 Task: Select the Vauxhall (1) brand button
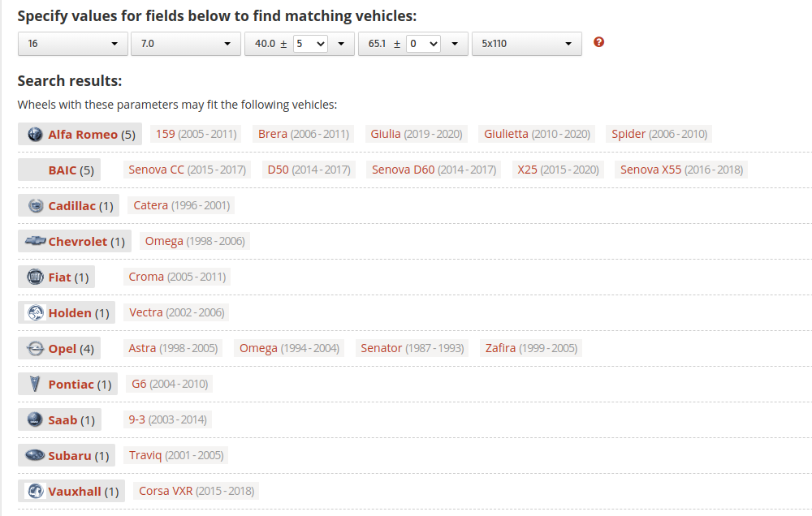71,491
